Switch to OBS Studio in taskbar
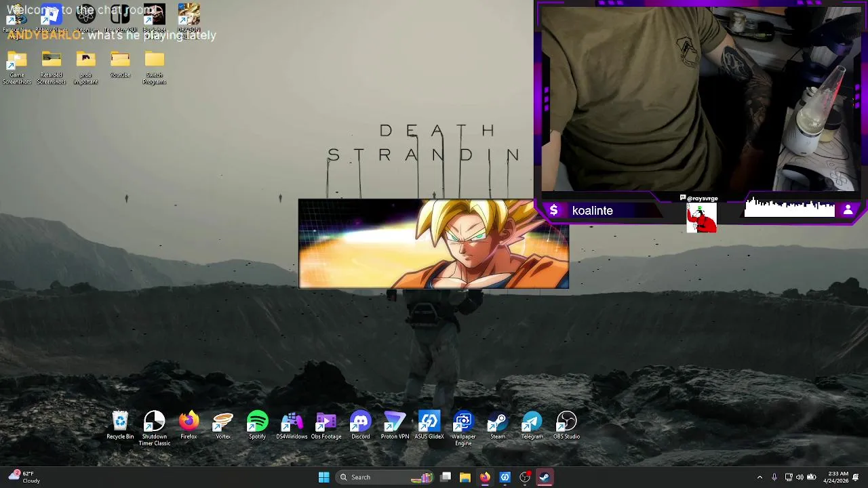 [x=525, y=477]
